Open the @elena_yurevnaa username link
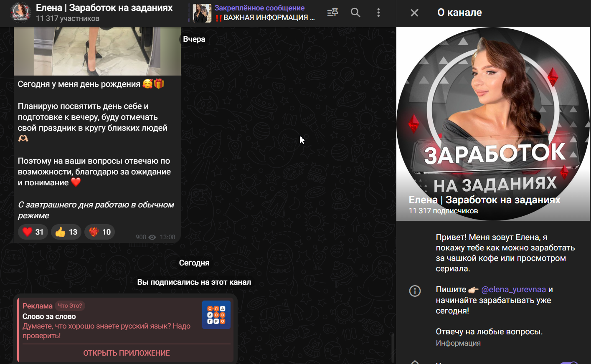591x364 pixels. (513, 290)
